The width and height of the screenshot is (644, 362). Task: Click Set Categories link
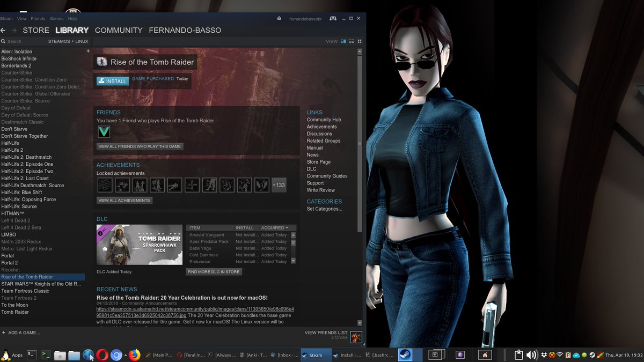[325, 209]
